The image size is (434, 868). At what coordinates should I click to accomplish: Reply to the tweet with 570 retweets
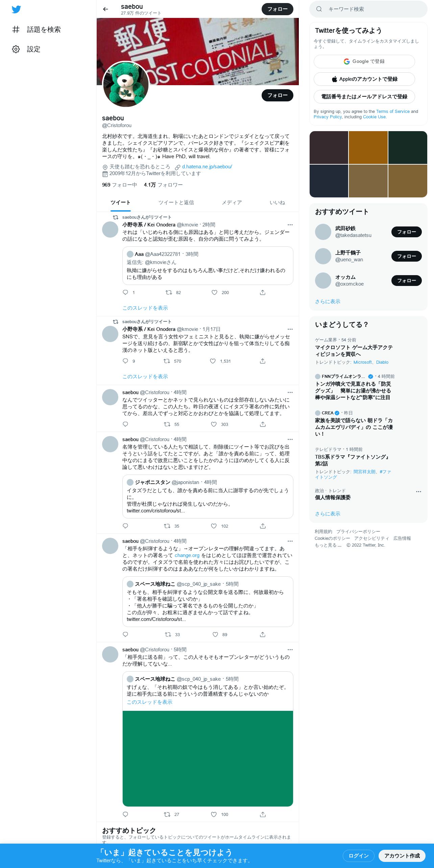[125, 361]
